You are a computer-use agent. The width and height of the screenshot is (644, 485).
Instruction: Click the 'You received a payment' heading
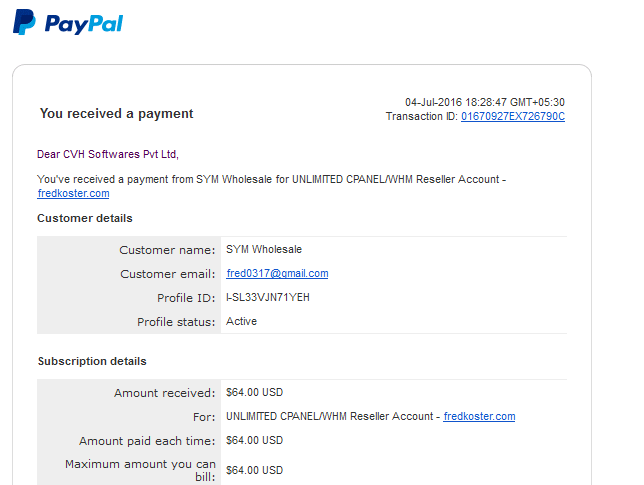click(116, 114)
